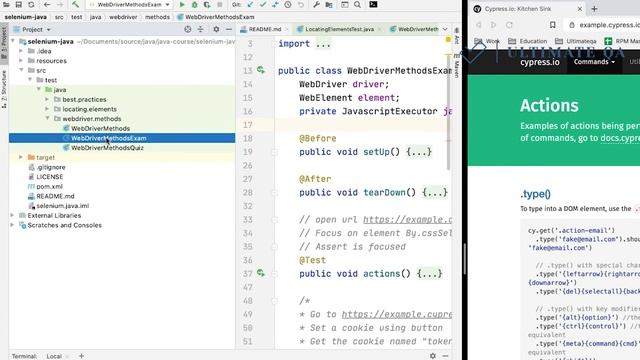Click the Open file toolbar icon
Viewport: 640px width, 360px height.
tap(6, 4)
